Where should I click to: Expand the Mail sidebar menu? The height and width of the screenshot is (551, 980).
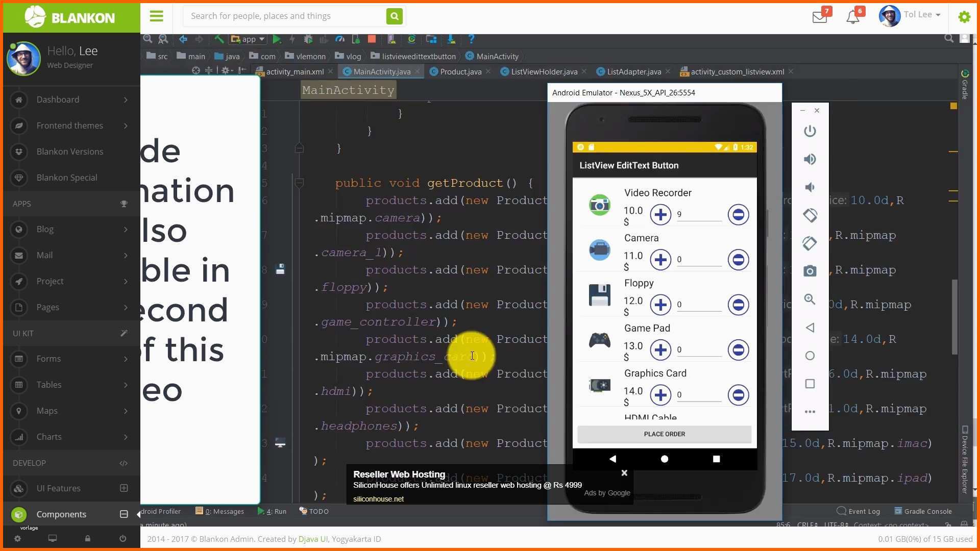click(71, 255)
